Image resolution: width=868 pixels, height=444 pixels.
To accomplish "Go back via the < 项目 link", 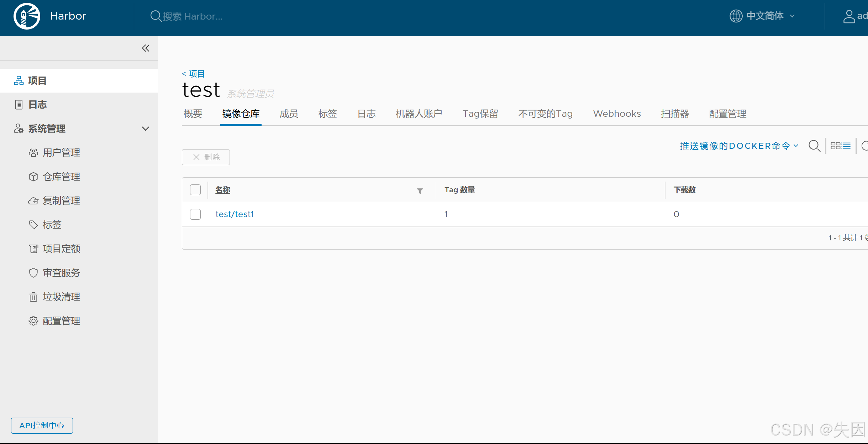I will (x=193, y=74).
